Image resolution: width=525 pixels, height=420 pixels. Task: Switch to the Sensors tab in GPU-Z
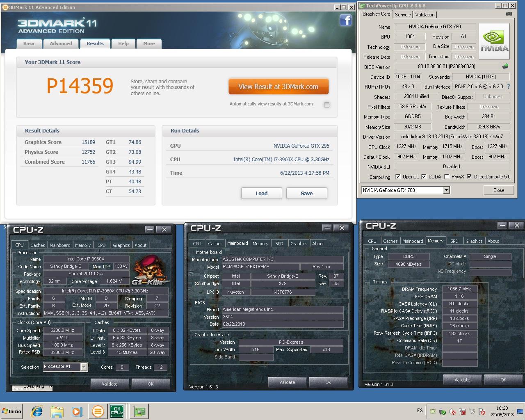point(403,15)
